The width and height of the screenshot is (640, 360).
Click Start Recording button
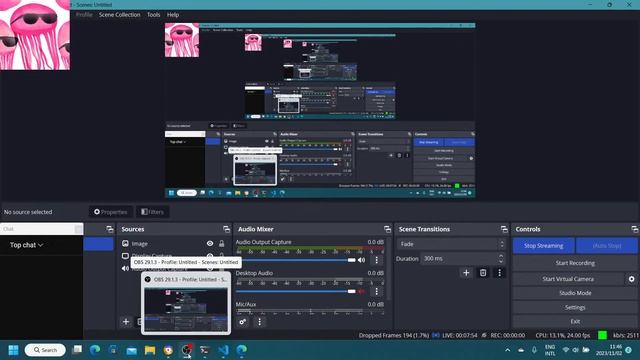point(575,263)
